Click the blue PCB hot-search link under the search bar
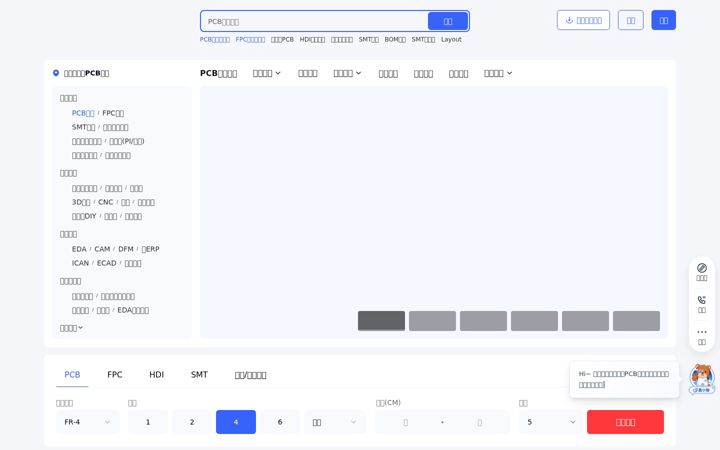This screenshot has height=450, width=720. (215, 39)
